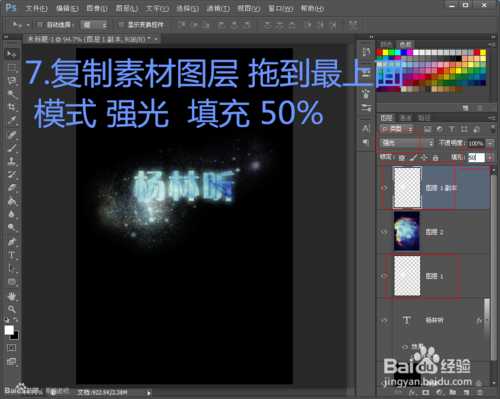The image size is (500, 399).
Task: Select the History Brush tool
Action: click(x=12, y=175)
